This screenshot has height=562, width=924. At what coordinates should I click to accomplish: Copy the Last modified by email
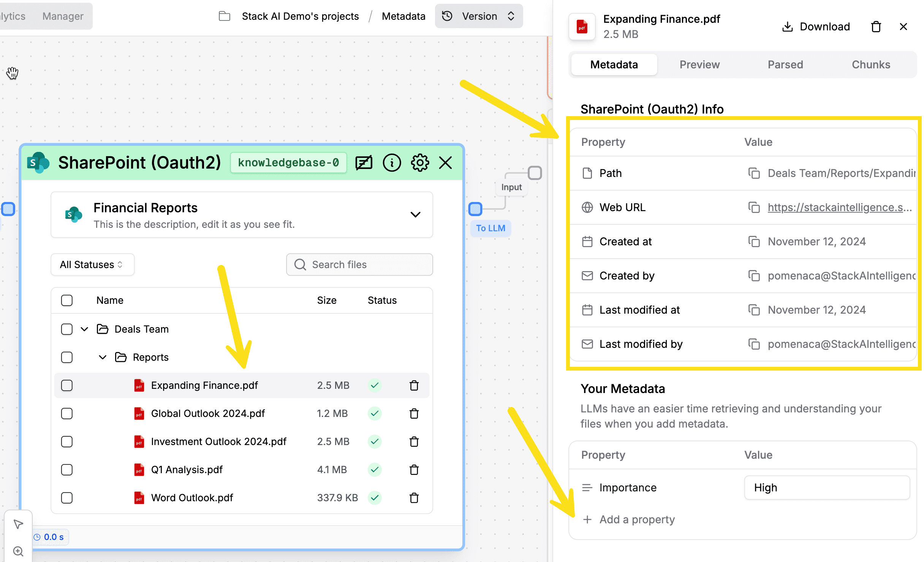[754, 344]
